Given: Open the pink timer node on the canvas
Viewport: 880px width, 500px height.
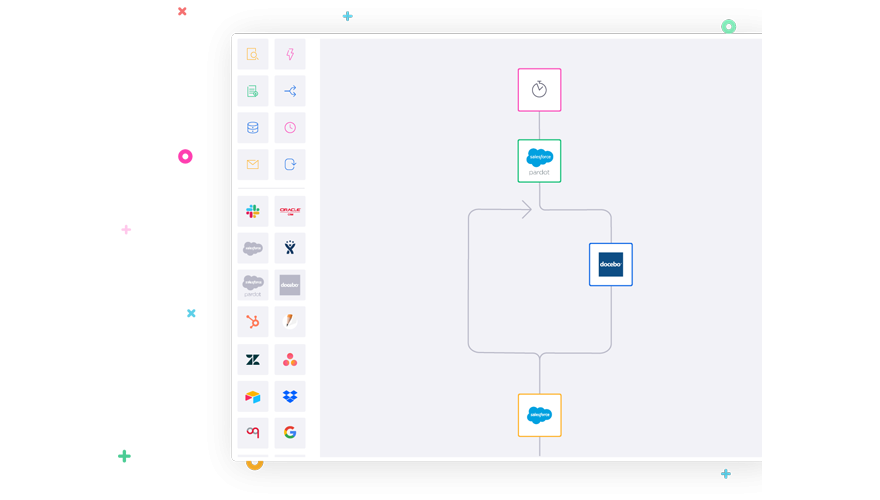Looking at the screenshot, I should 539,90.
